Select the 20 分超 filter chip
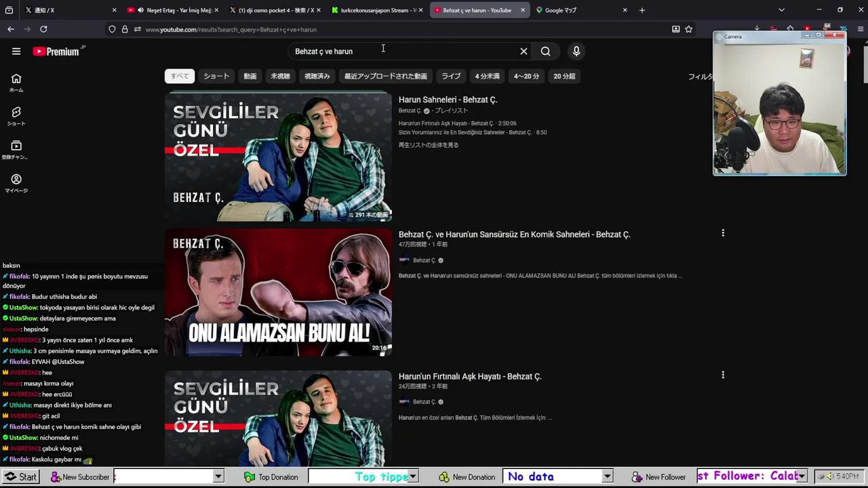 point(564,76)
